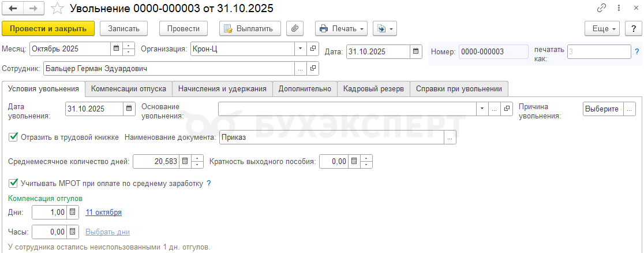Copy link to this document icon
The image size is (644, 253).
602,8
